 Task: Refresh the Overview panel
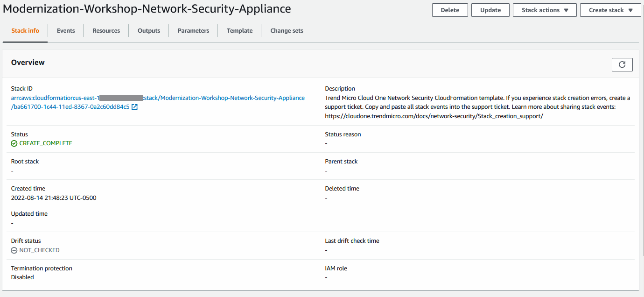(x=622, y=65)
